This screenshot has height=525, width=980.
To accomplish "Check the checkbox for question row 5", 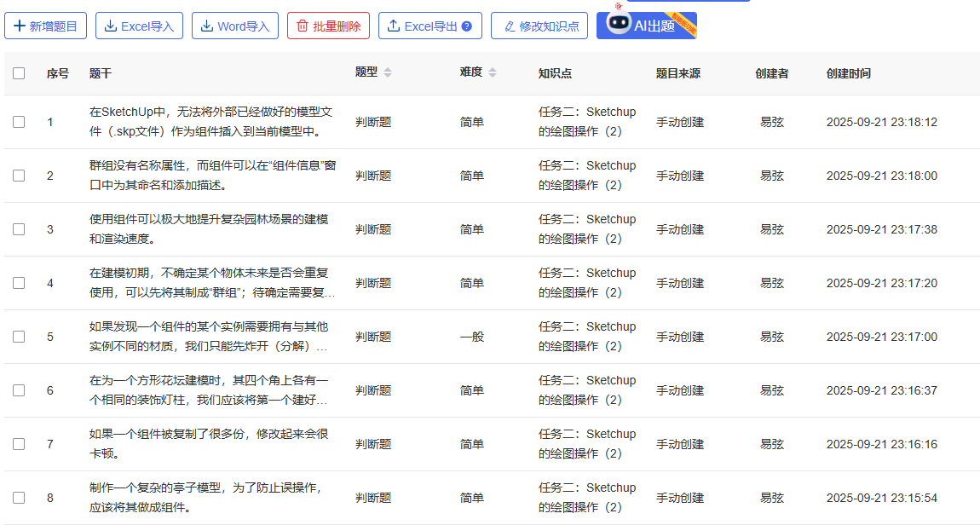I will click(19, 337).
